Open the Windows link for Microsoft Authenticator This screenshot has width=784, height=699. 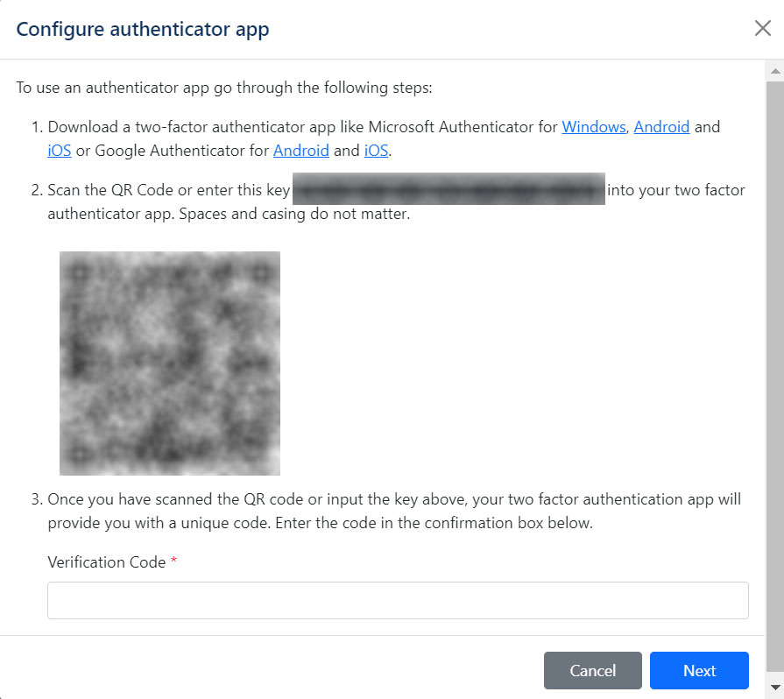coord(594,127)
